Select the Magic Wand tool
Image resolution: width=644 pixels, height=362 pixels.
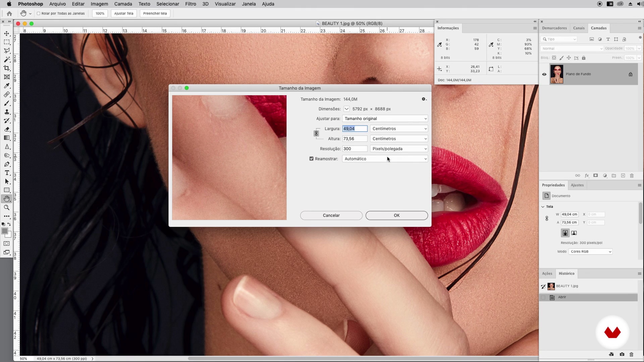point(7,60)
